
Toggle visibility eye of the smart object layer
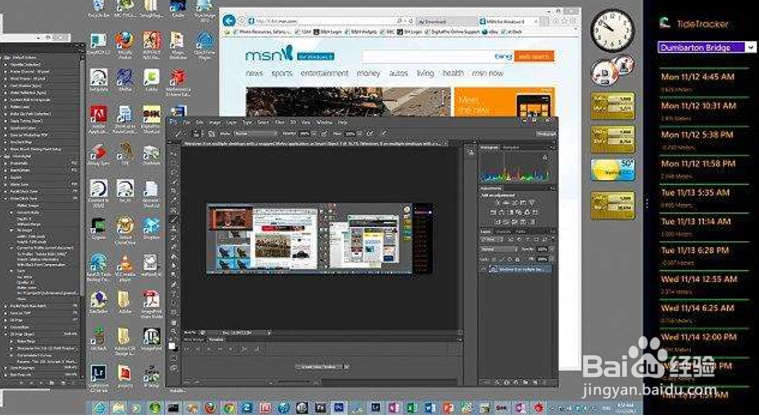pyautogui.click(x=484, y=269)
